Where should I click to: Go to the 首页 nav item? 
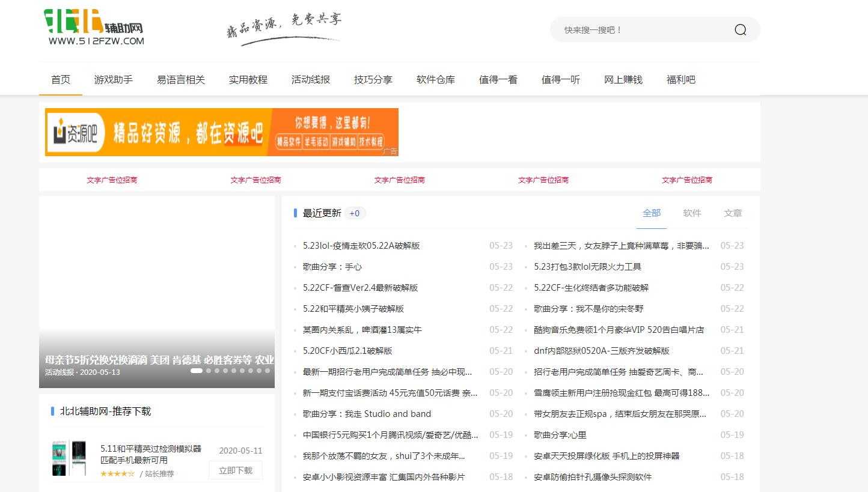click(61, 79)
